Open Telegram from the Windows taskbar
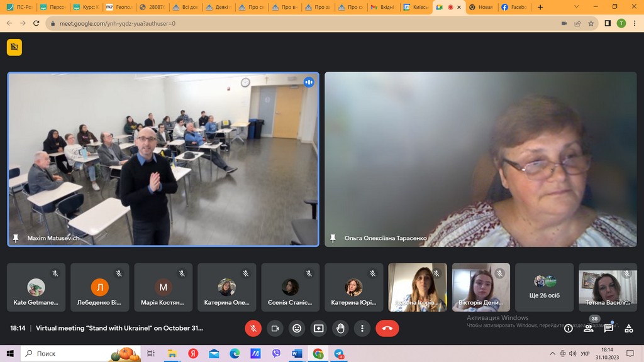 tap(340, 354)
